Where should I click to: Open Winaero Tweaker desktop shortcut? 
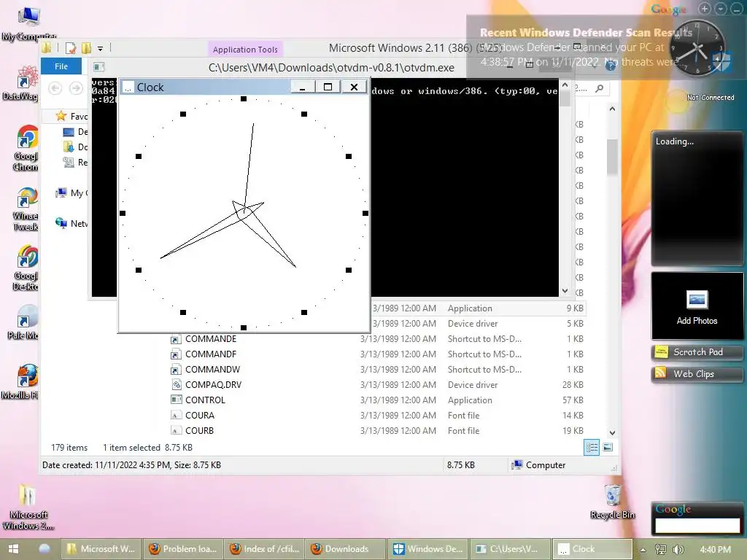point(26,209)
